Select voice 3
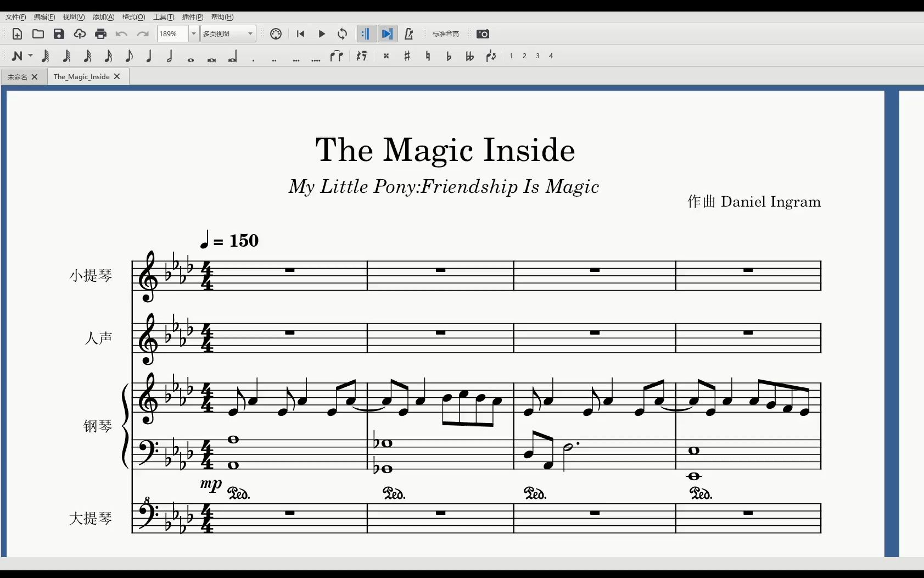 [537, 56]
